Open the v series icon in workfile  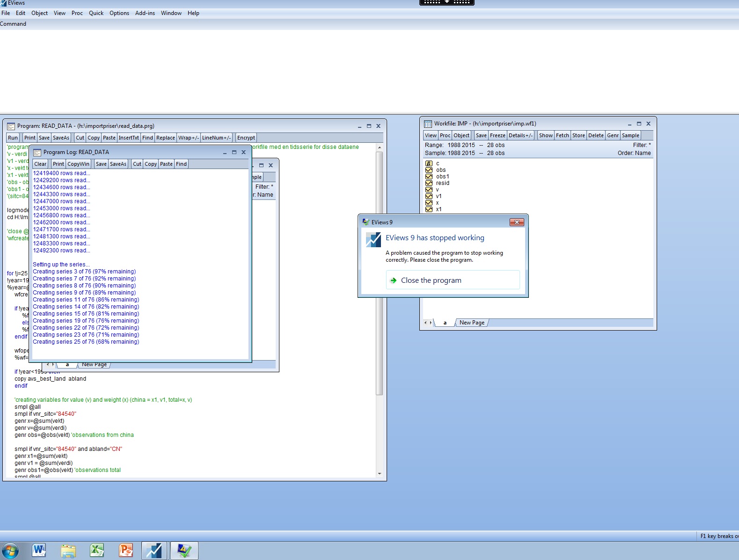click(x=429, y=190)
